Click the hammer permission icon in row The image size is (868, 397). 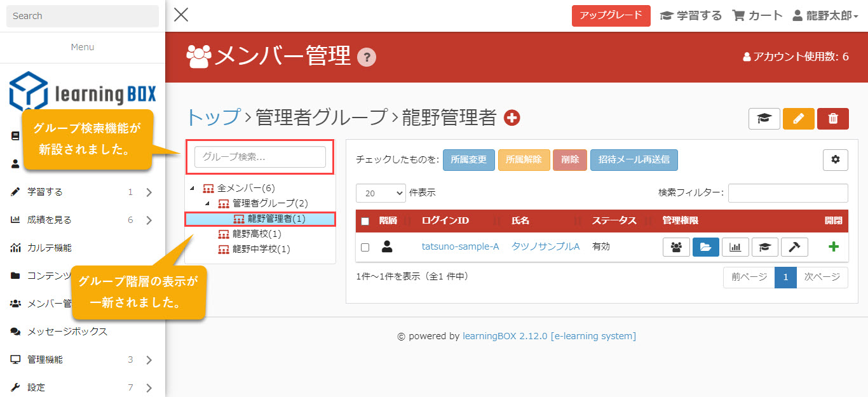coord(794,247)
